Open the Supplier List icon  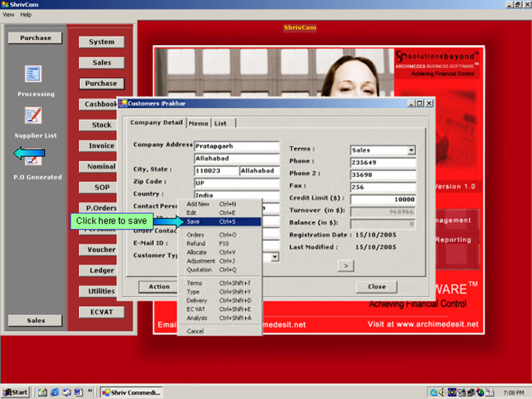(x=34, y=116)
